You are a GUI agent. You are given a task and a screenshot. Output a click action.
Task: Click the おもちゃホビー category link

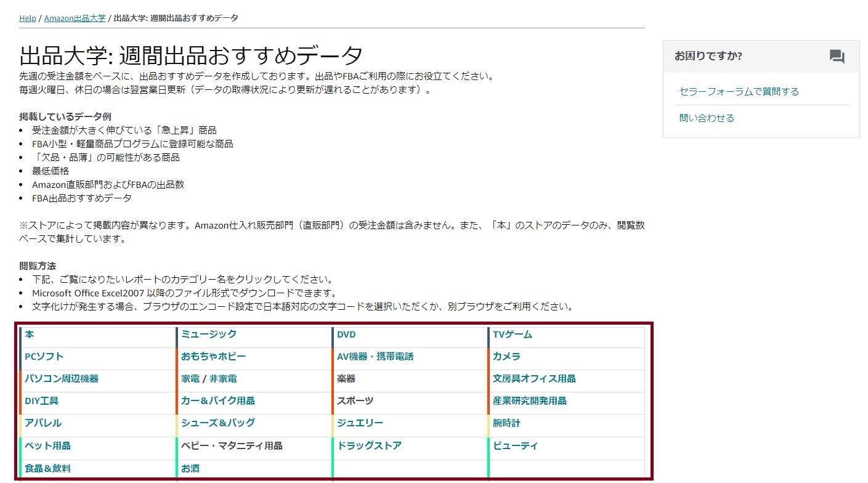[x=213, y=357]
